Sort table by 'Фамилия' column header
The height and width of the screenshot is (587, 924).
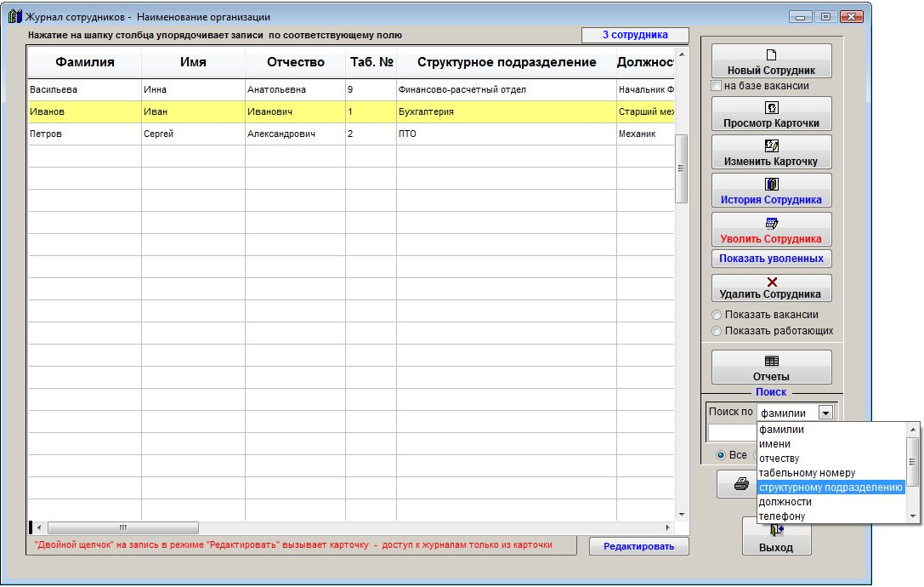(84, 62)
